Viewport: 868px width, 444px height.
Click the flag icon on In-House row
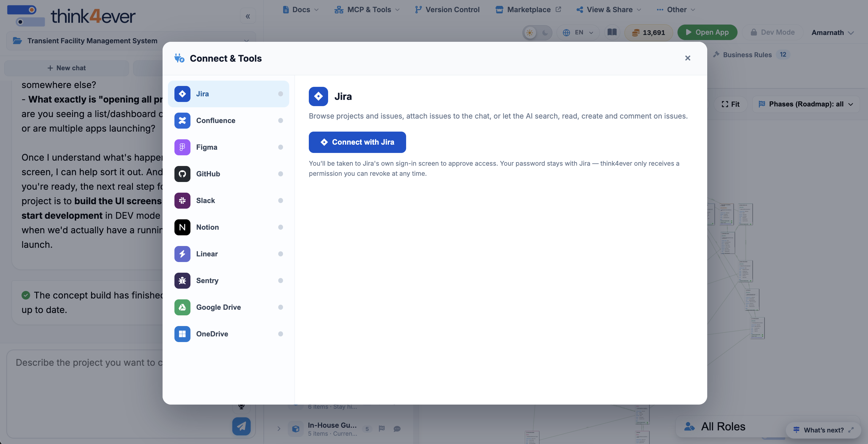pos(381,429)
